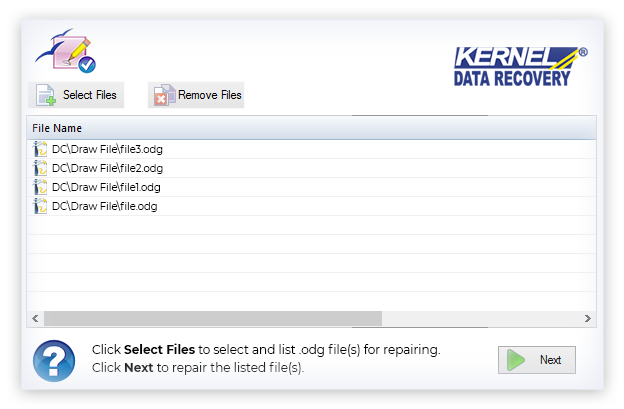Select the DC\Draw File\file3.odg row
624x409 pixels.
312,149
